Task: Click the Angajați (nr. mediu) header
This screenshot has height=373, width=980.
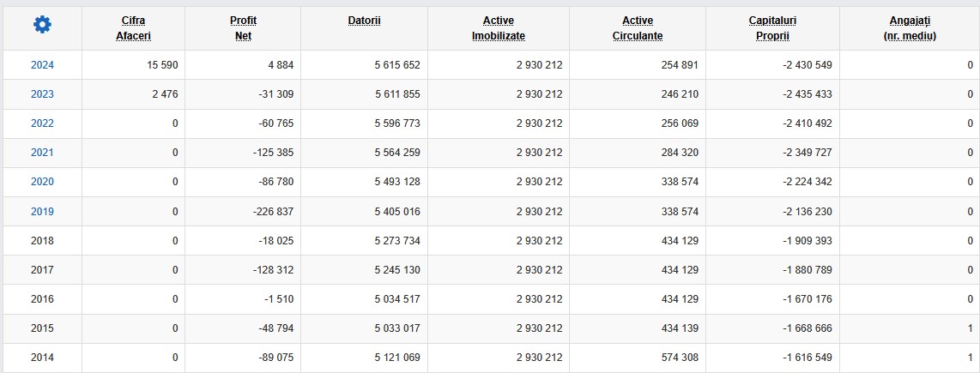Action: pos(910,28)
